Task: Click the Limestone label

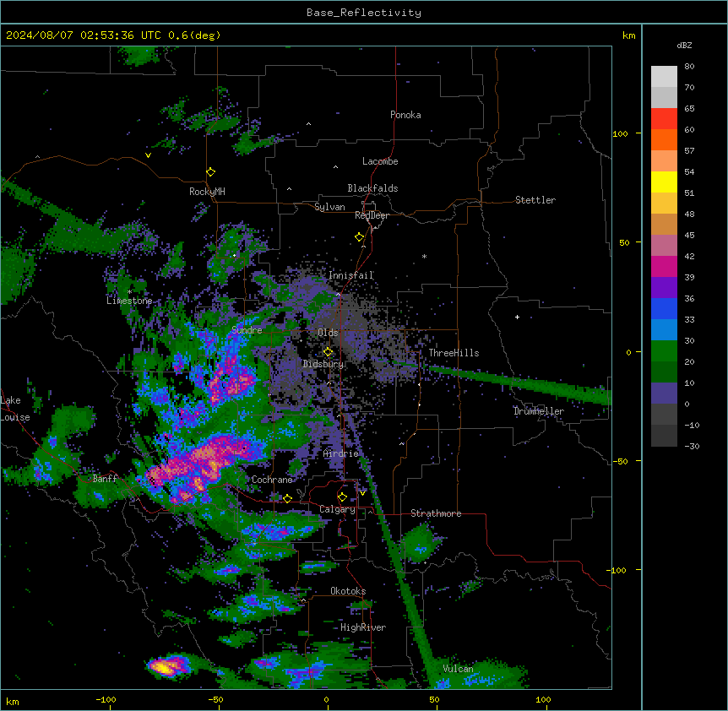Action: click(x=129, y=301)
